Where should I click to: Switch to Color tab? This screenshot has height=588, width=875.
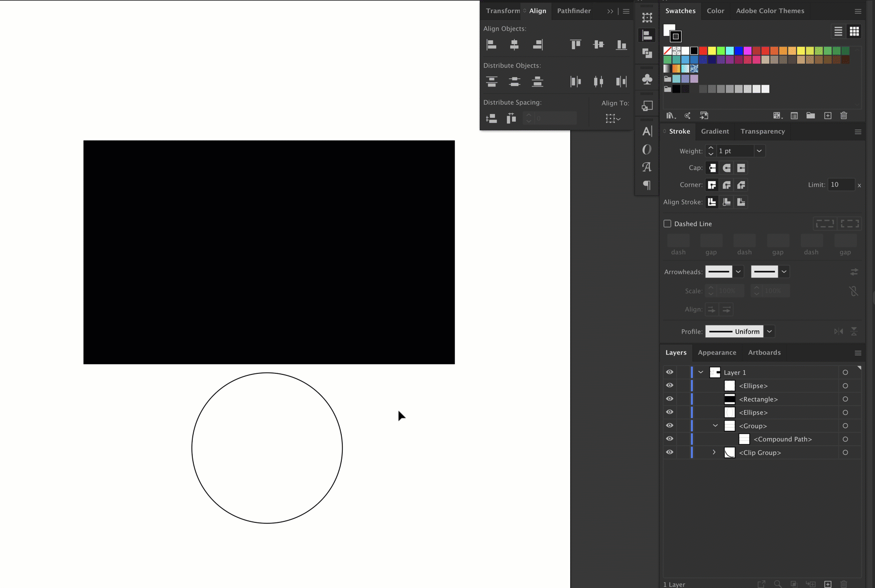715,11
